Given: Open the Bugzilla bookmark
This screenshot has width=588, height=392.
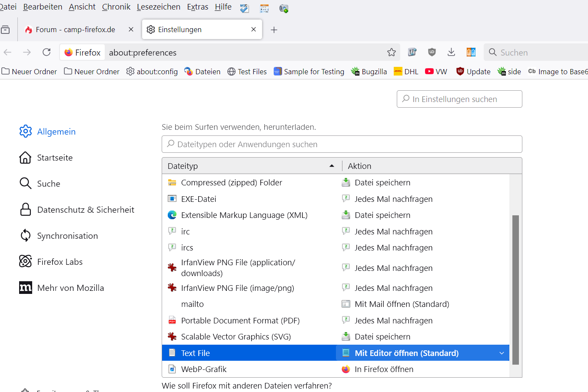Looking at the screenshot, I should tap(369, 72).
